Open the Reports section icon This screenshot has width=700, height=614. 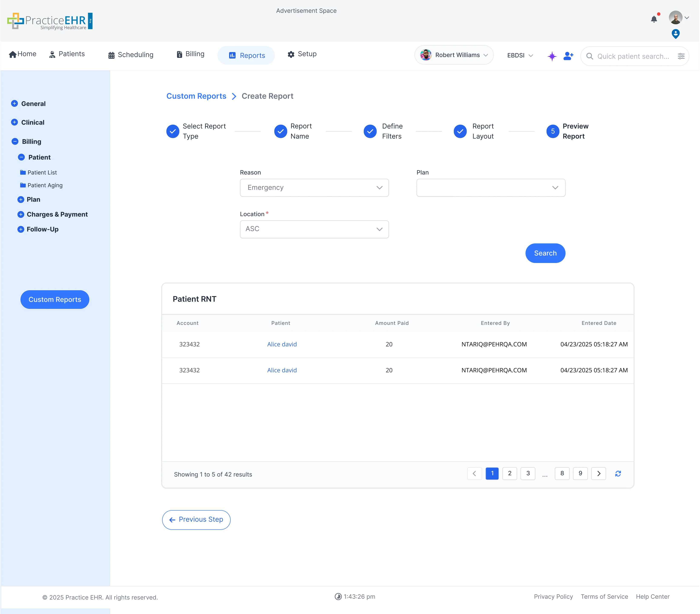pos(233,55)
